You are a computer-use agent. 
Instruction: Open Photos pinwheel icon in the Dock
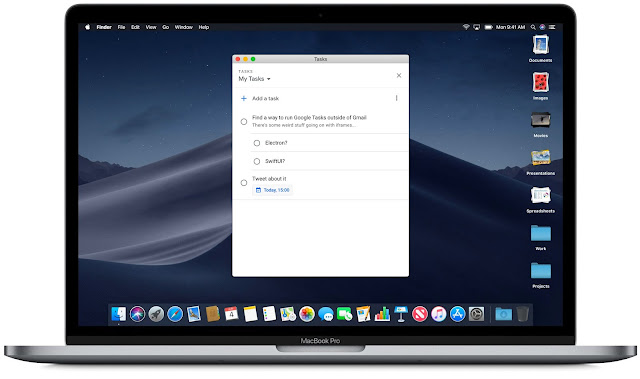pyautogui.click(x=307, y=314)
